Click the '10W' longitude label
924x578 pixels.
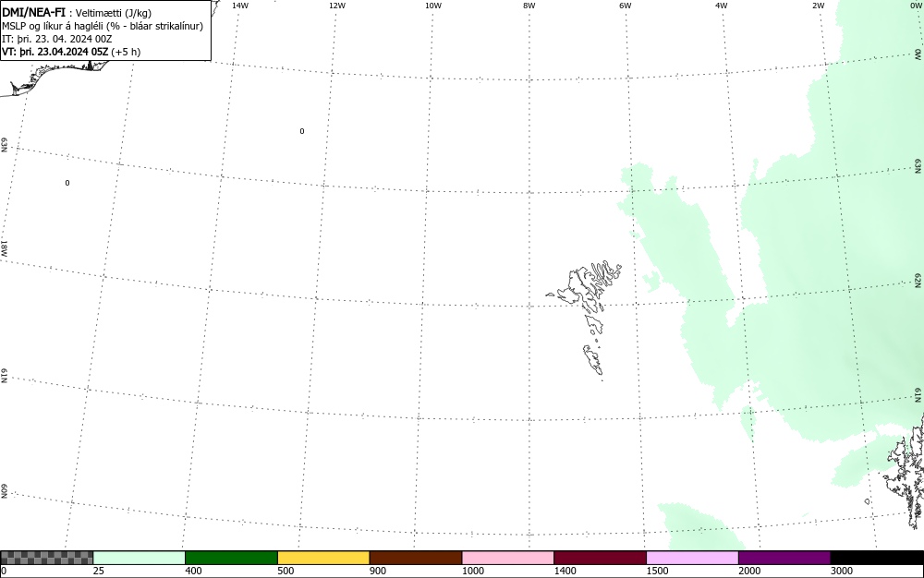point(433,6)
